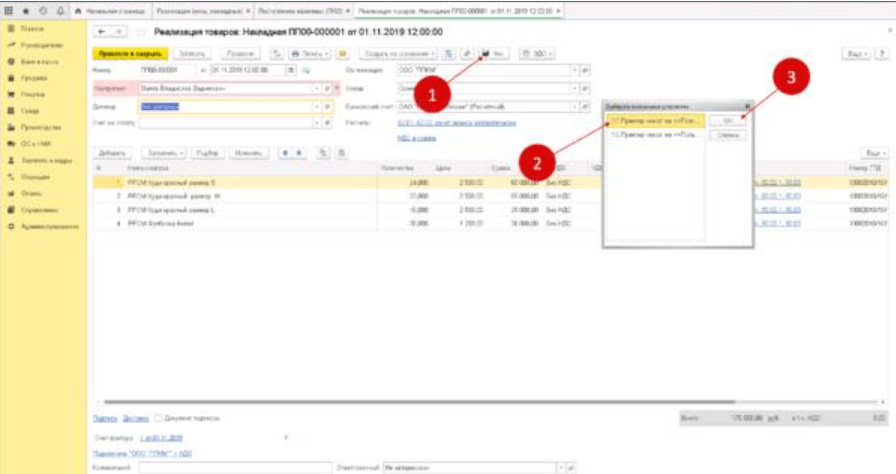This screenshot has width=896, height=474.
Task: Open the calendar picker beside the date
Action: click(x=291, y=70)
